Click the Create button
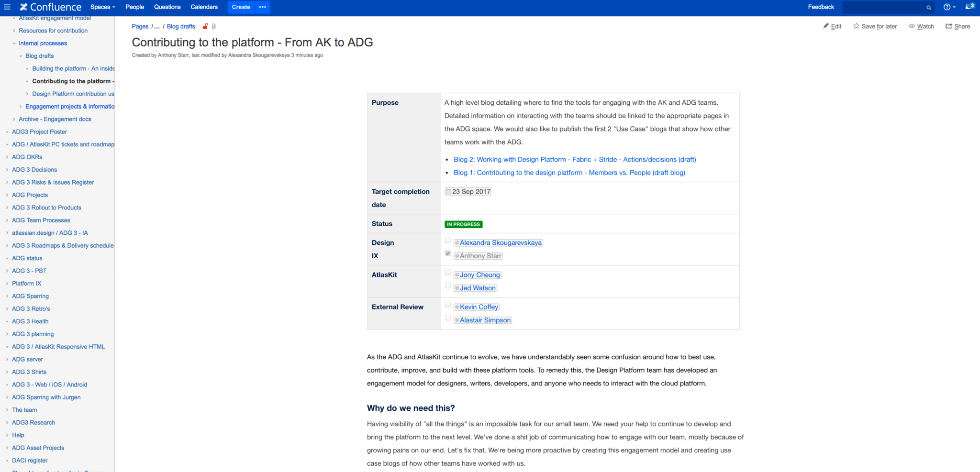 click(241, 7)
